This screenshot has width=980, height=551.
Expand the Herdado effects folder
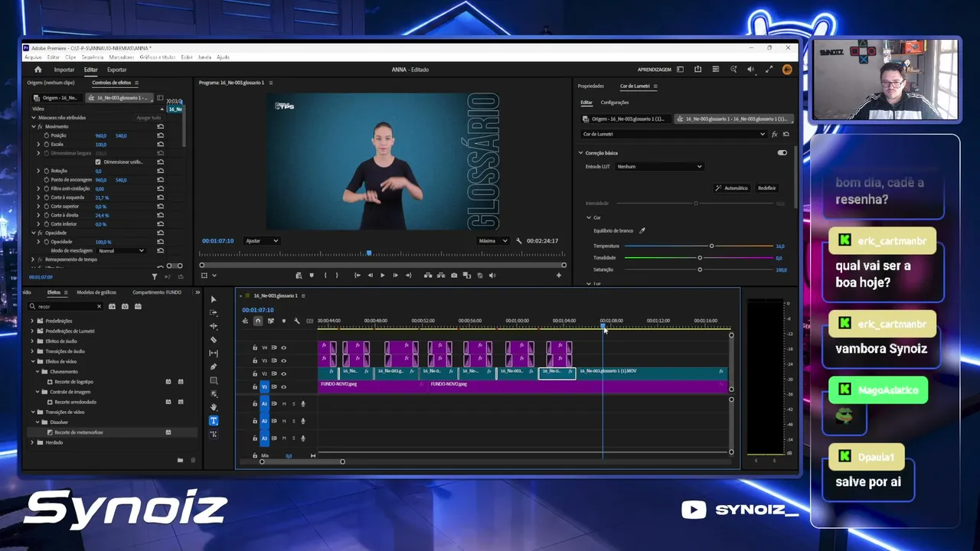click(32, 442)
